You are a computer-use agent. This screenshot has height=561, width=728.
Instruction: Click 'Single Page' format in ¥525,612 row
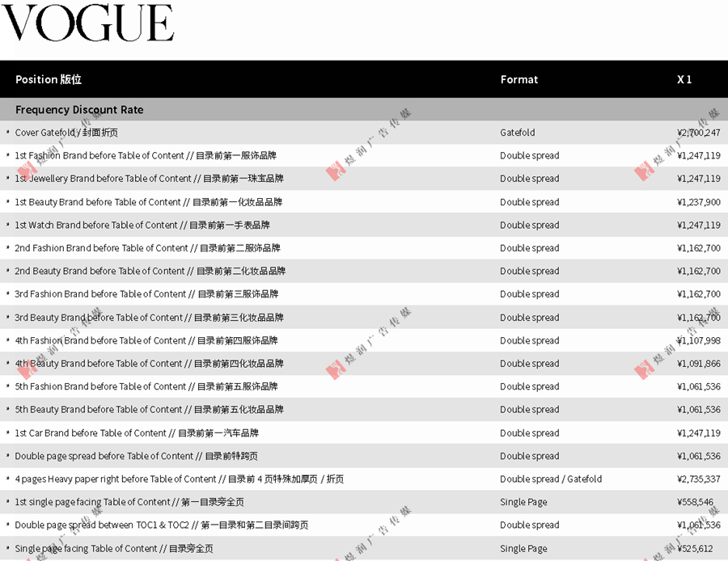(x=523, y=549)
